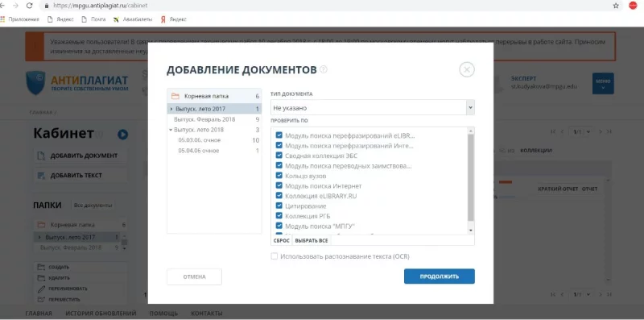Click the browser address bar URL
The image size is (644, 320).
pos(100,6)
